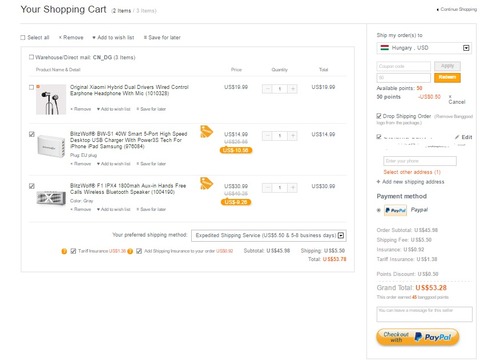Viewport: 480px width, 362px height.
Task: Click the phone number input field
Action: (x=420, y=161)
